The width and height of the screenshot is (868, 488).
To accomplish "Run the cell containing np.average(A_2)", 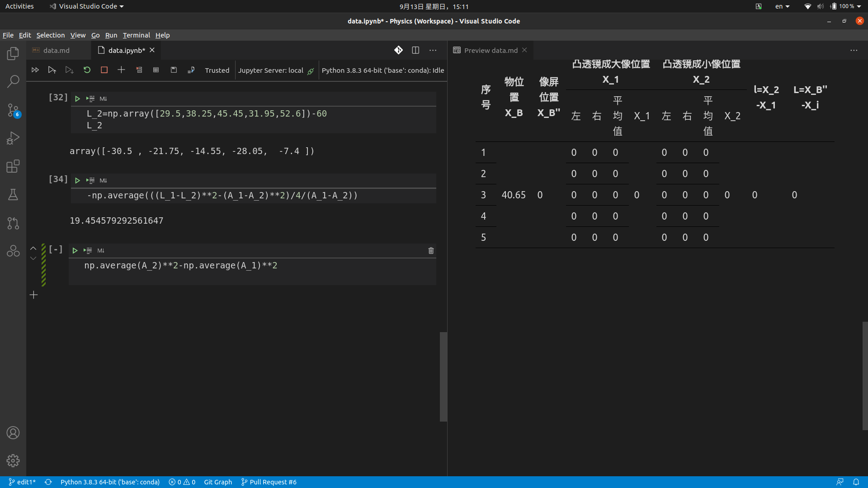I will 75,250.
